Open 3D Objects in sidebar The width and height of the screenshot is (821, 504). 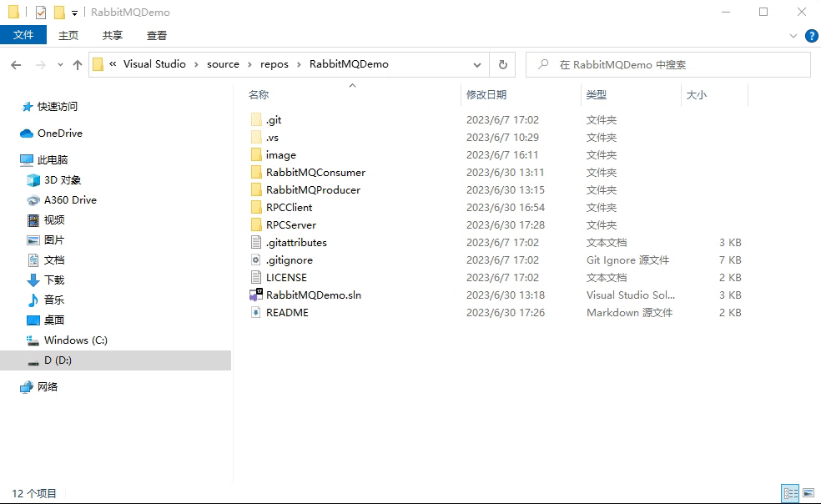[54, 180]
